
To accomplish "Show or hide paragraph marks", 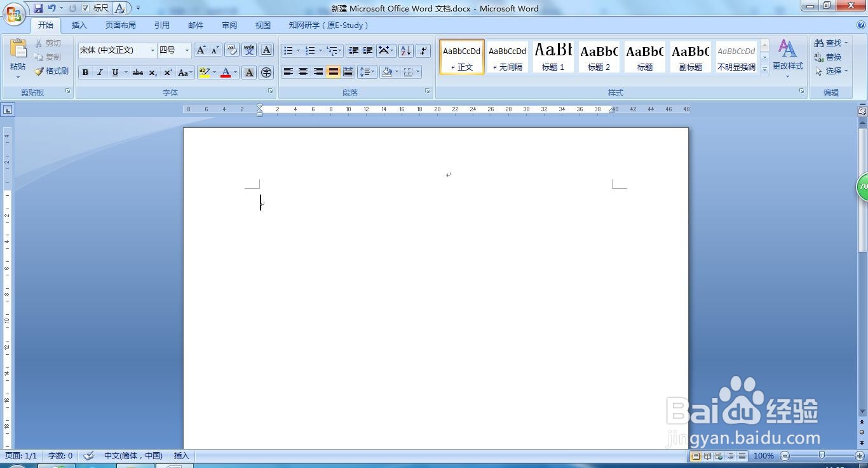I will (x=423, y=50).
